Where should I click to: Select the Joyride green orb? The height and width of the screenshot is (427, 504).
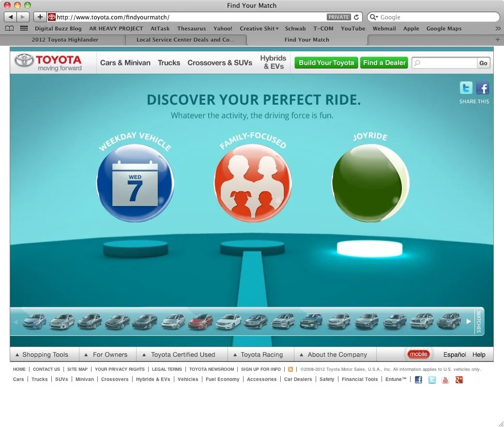coord(370,183)
